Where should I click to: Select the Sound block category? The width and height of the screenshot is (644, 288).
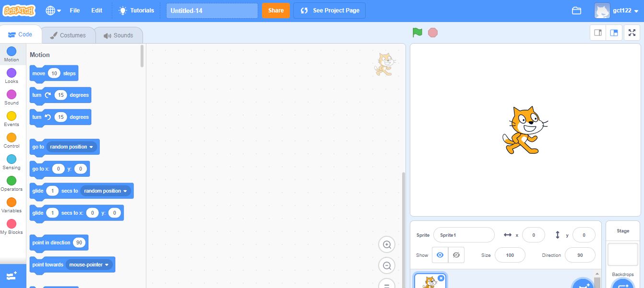pyautogui.click(x=12, y=98)
